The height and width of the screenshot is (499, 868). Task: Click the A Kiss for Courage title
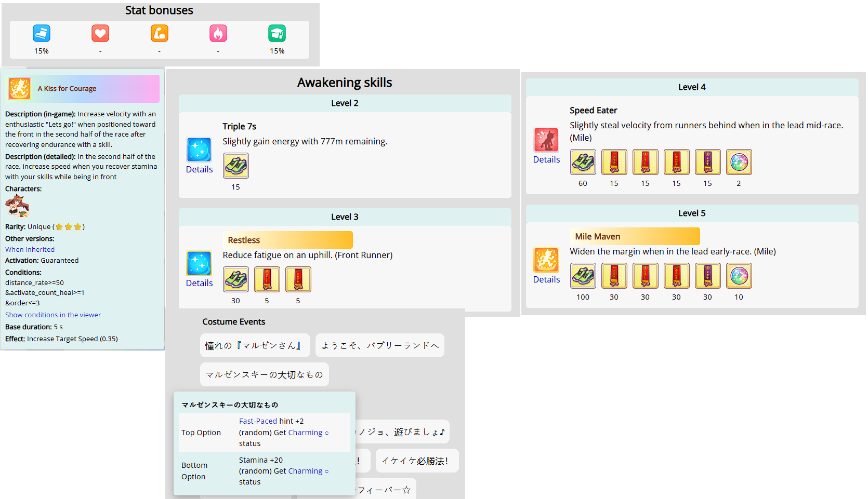coord(67,89)
